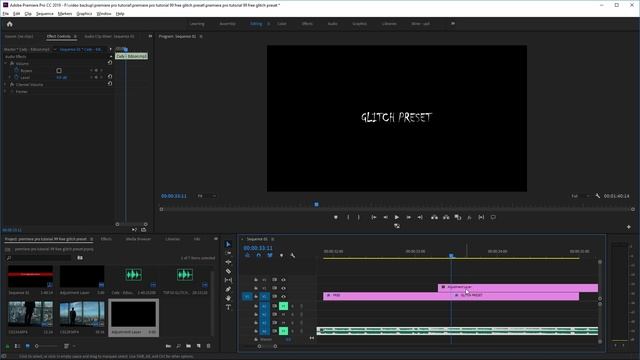Select the Type tool
The height and width of the screenshot is (360, 640).
[x=228, y=307]
